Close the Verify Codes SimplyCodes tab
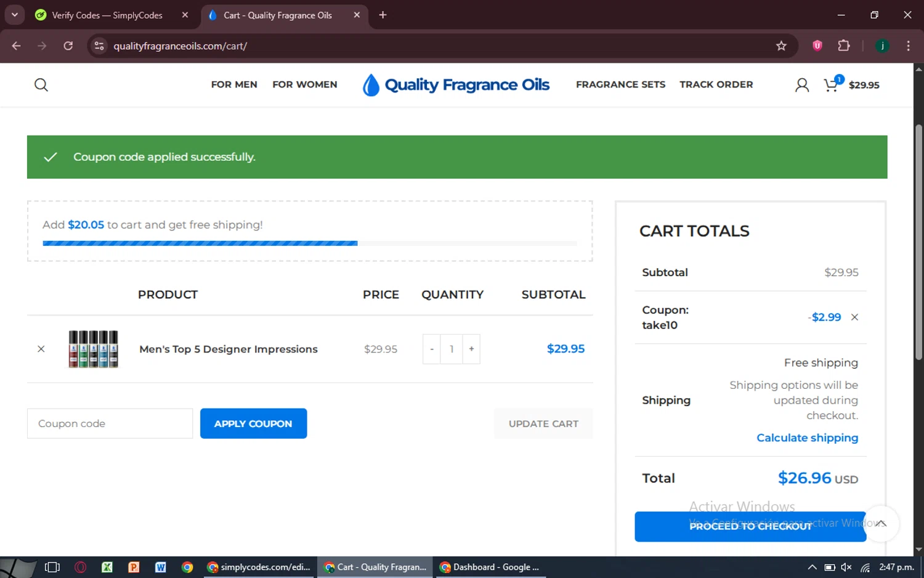This screenshot has width=924, height=578. [x=185, y=15]
